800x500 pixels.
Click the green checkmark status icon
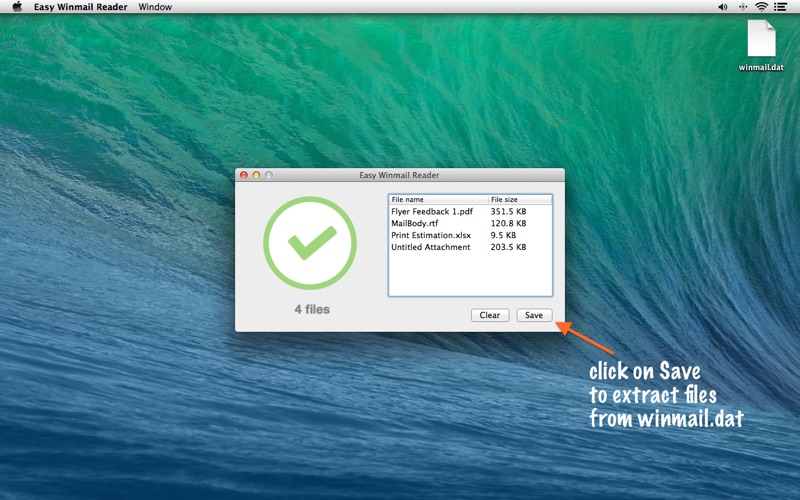pyautogui.click(x=310, y=243)
